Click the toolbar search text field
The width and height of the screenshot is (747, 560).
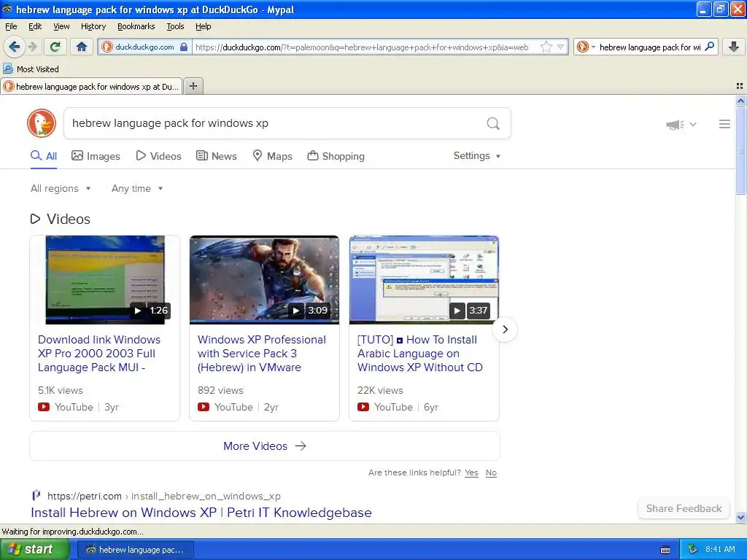[x=650, y=47]
